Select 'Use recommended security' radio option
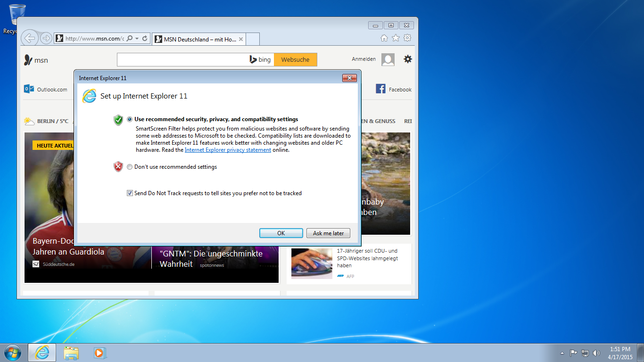Image resolution: width=644 pixels, height=362 pixels. 130,119
